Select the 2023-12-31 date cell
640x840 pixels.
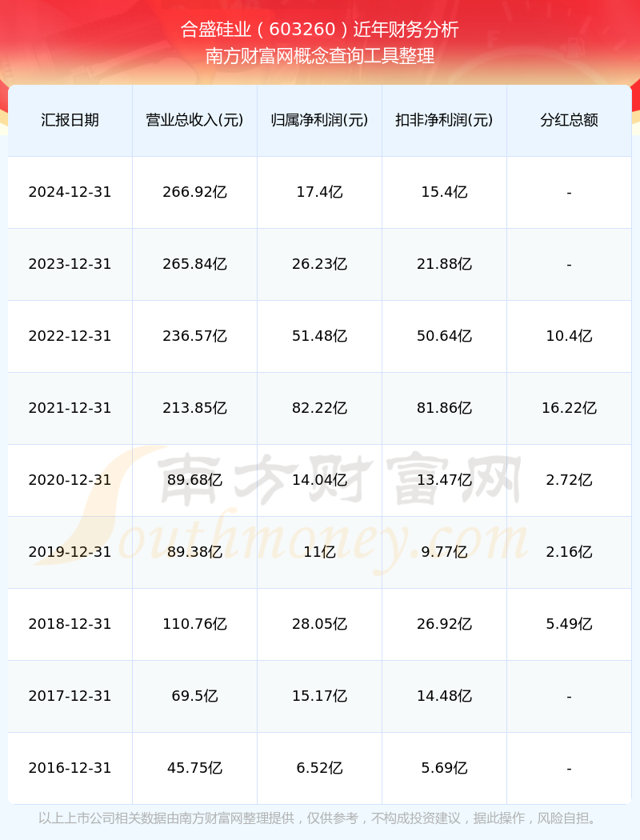click(x=70, y=264)
